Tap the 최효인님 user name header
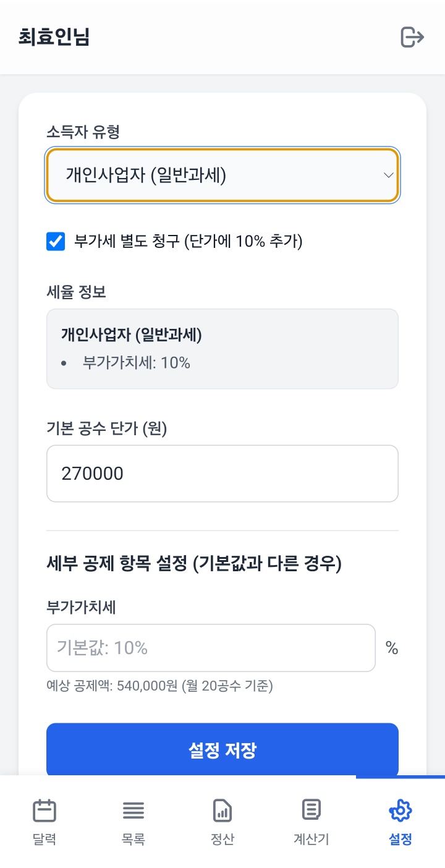 pos(54,37)
